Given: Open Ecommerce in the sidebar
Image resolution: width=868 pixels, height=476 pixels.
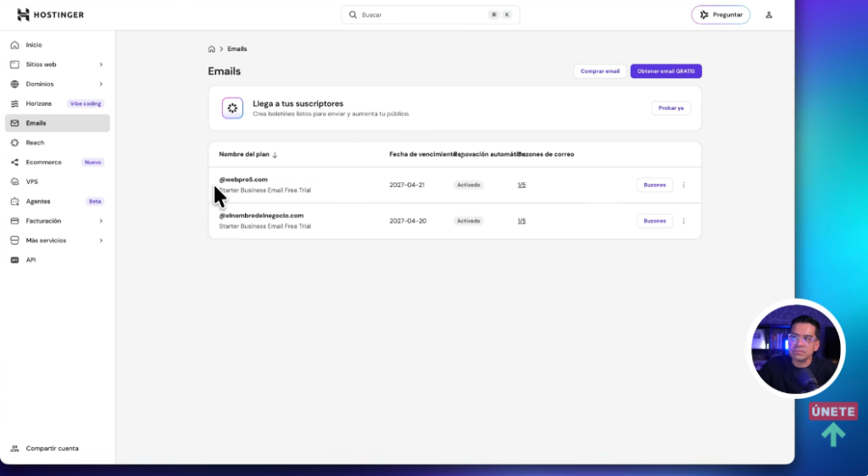Looking at the screenshot, I should point(58,162).
